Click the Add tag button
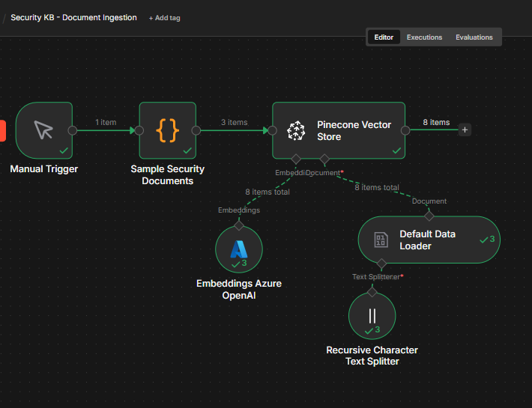This screenshot has width=532, height=408. point(165,18)
